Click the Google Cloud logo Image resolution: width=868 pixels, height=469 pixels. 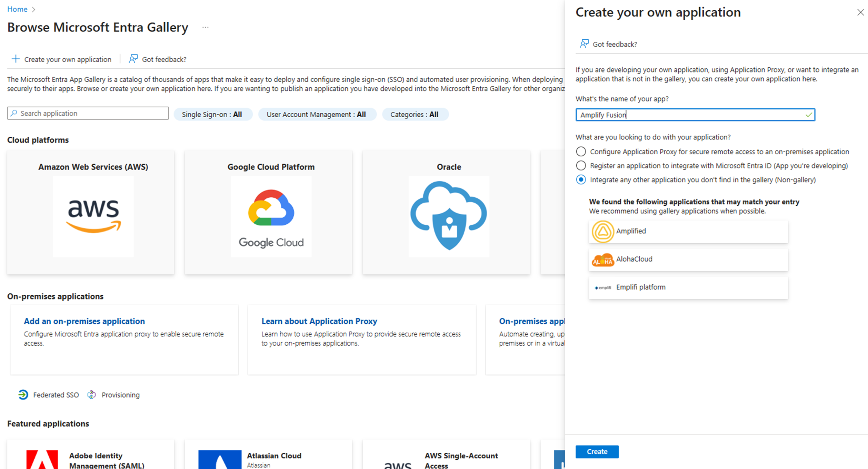[271, 216]
